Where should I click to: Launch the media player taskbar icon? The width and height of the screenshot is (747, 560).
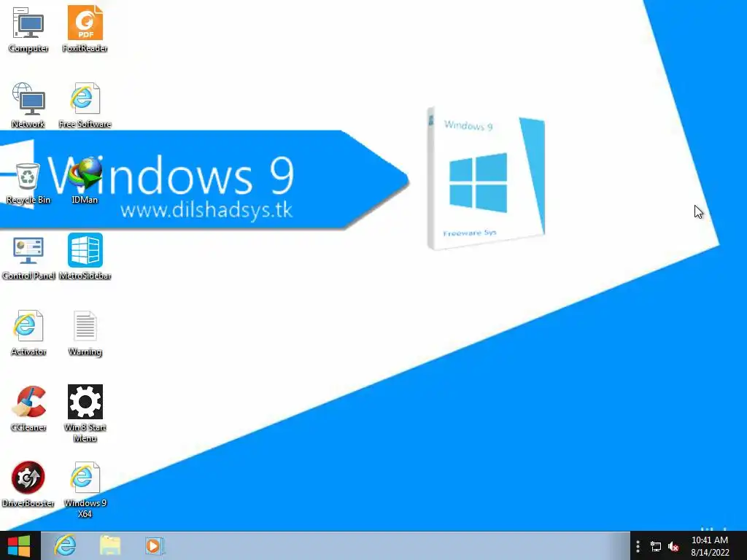[x=155, y=545]
